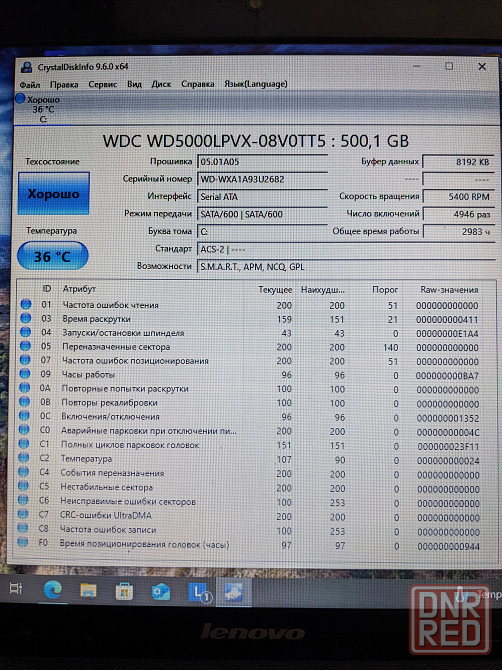The width and height of the screenshot is (502, 670).
Task: Open Microsoft Edge from the taskbar
Action: [x=53, y=590]
